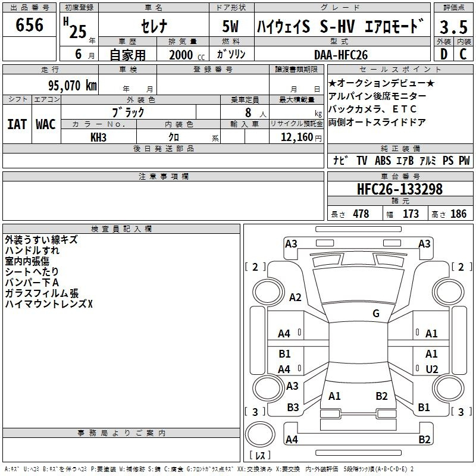
Task: Click the inspector note ハイマウントレンズX
Action: click(49, 304)
